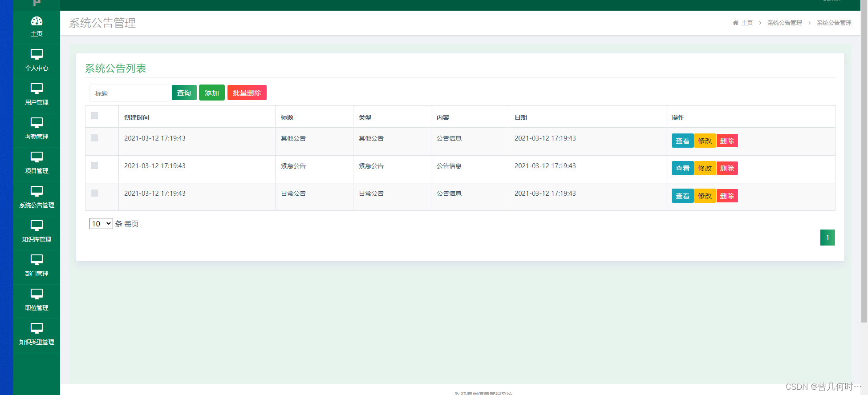This screenshot has width=868, height=395.
Task: Focus the 标题 search input field
Action: [x=129, y=93]
